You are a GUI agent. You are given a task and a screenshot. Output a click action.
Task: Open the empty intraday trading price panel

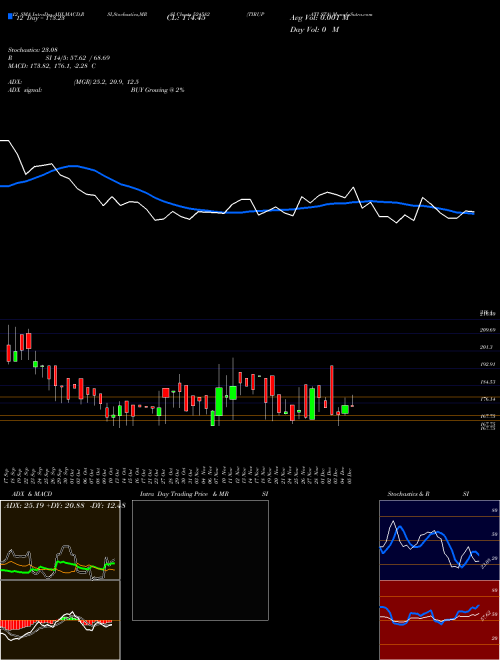[x=200, y=560]
